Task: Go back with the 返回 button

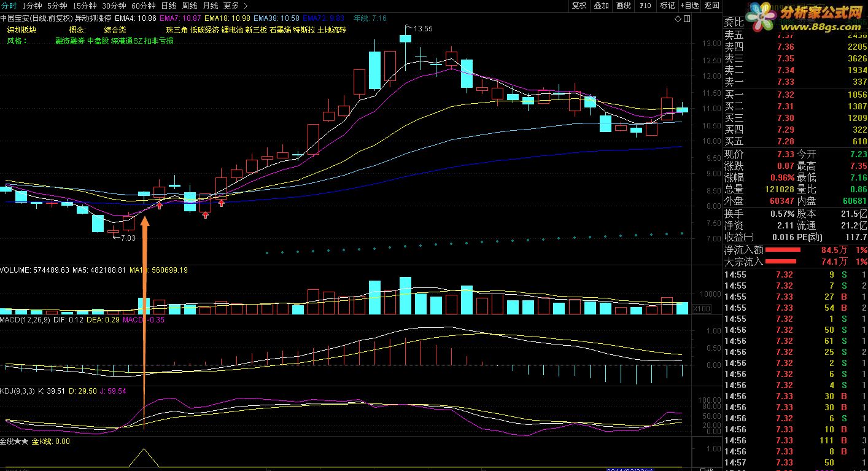Action: [711, 6]
